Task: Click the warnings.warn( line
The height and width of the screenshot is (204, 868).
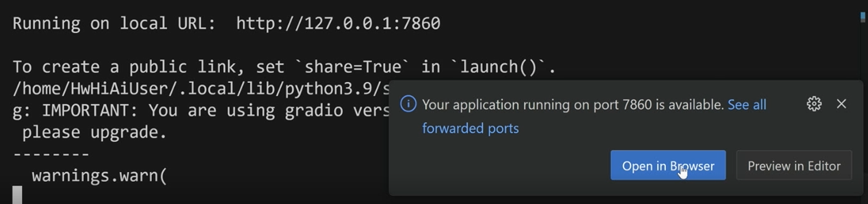Action: (99, 176)
